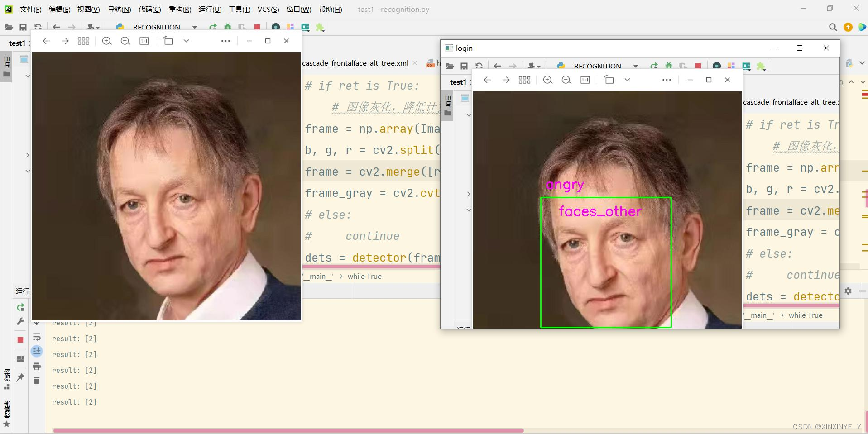
Task: Click the console horizontal scrollbar
Action: 288,430
